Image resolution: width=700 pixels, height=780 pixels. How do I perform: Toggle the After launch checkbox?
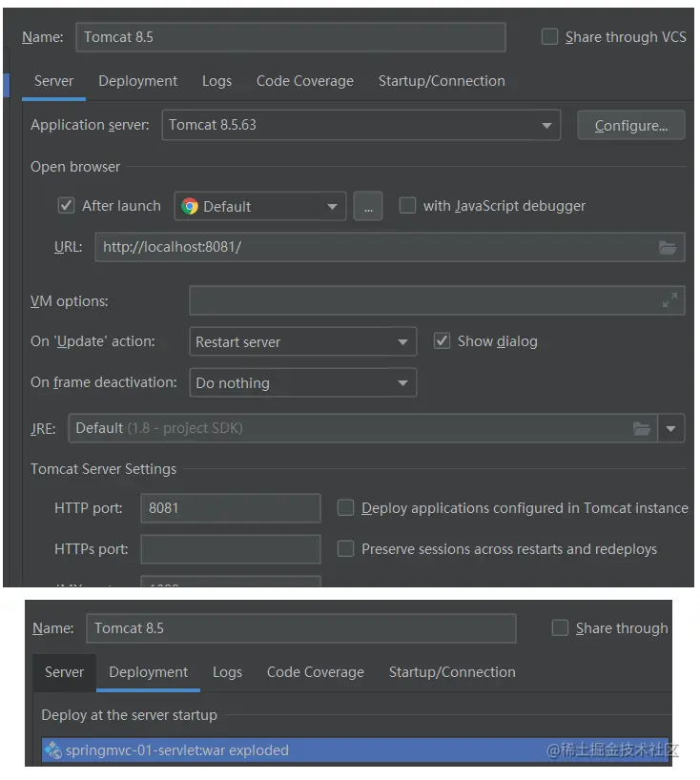[x=66, y=205]
